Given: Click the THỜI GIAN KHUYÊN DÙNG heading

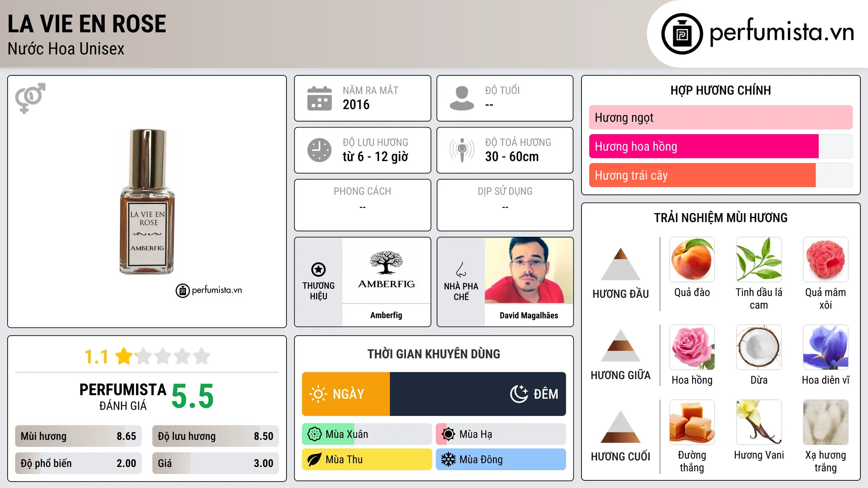Looking at the screenshot, I should 434,354.
